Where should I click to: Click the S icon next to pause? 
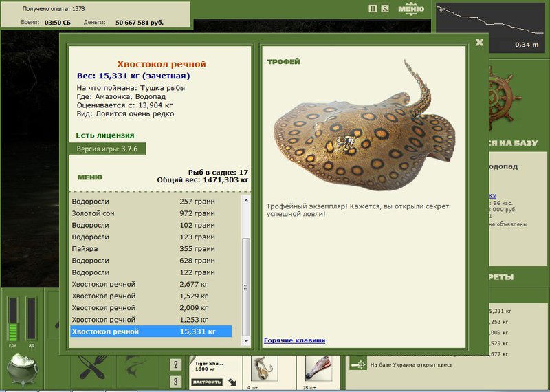pyautogui.click(x=385, y=8)
